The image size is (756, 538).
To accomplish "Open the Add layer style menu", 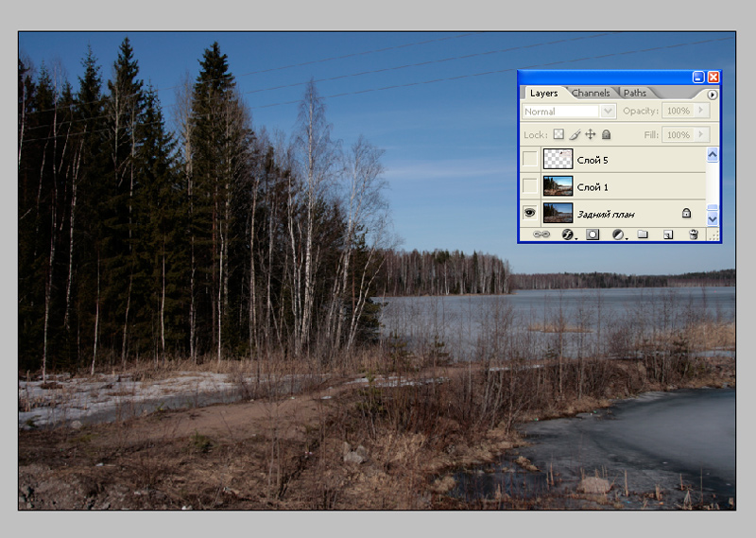I will [569, 234].
